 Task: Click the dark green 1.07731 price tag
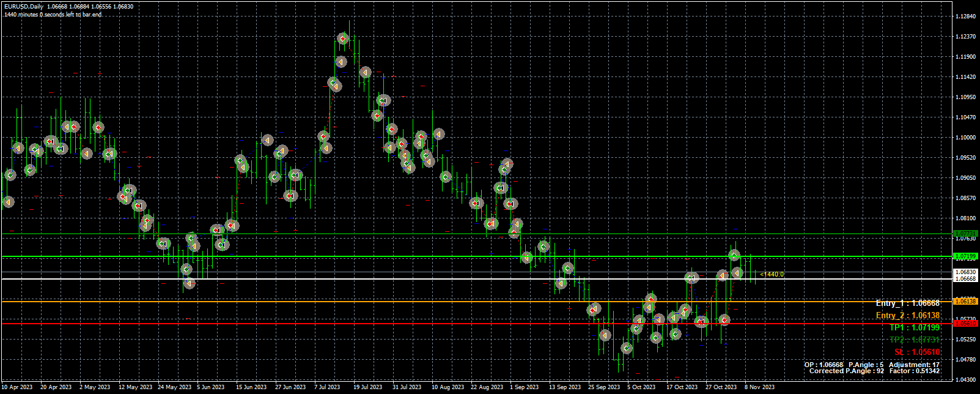pyautogui.click(x=965, y=234)
